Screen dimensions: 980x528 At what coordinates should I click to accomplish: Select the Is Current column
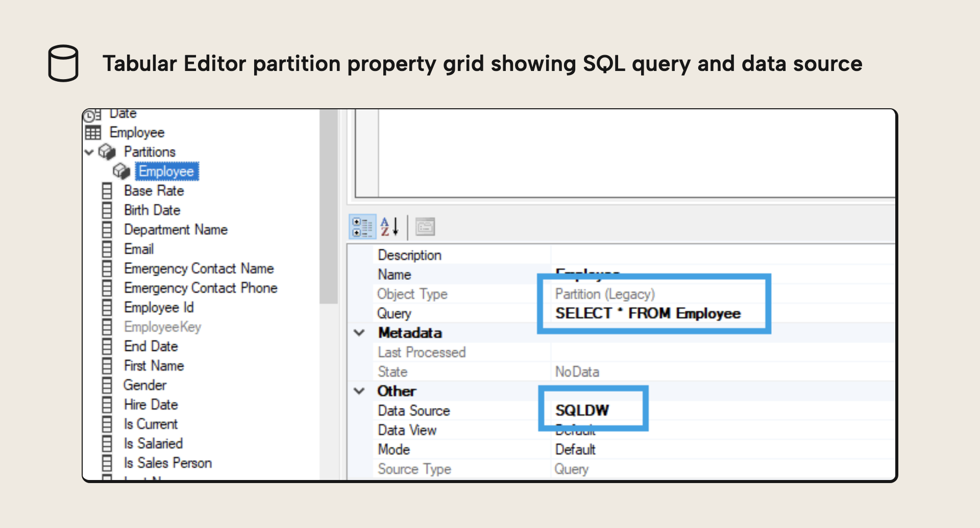[x=151, y=424]
